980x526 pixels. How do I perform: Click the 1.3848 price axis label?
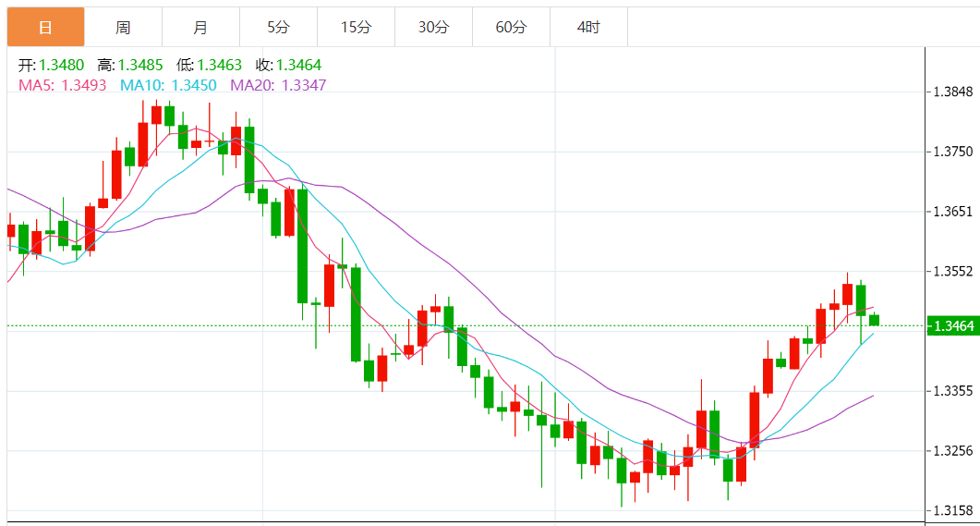tap(953, 92)
